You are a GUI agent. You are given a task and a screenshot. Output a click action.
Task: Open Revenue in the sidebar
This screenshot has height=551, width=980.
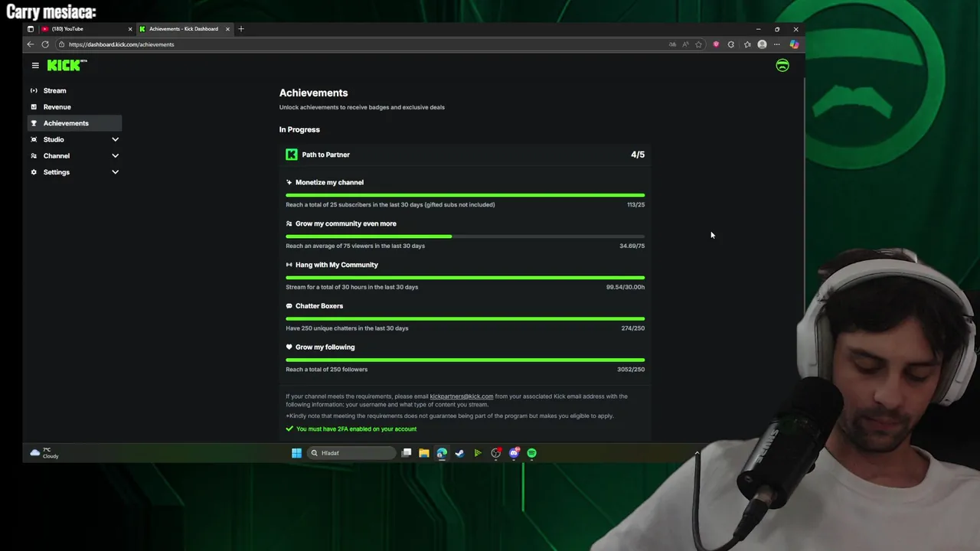74,107
